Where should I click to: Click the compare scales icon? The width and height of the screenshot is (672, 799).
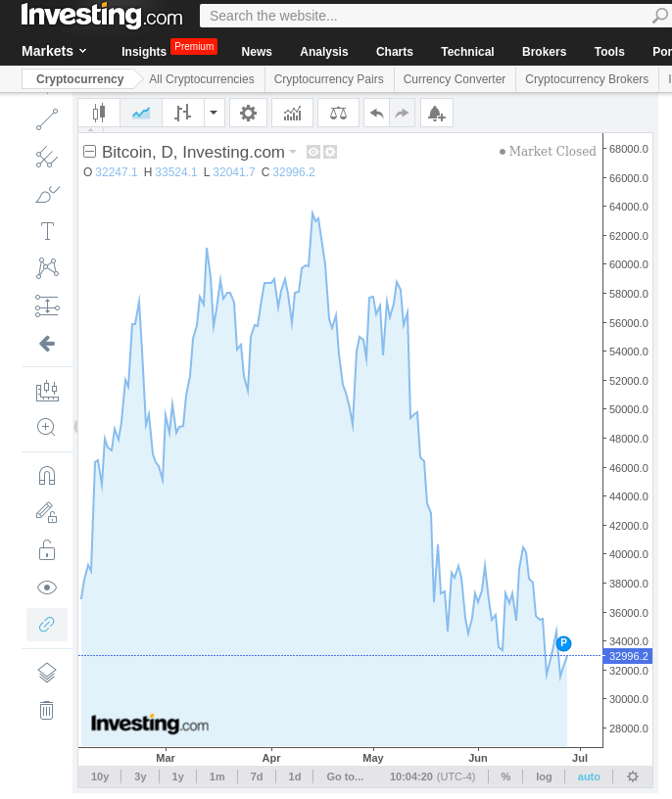[338, 114]
